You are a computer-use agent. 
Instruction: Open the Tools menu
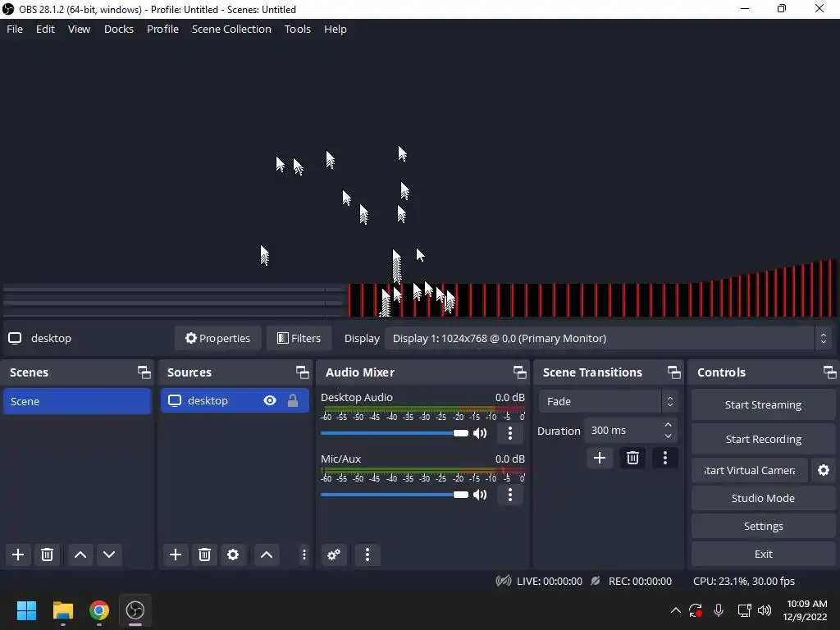point(297,29)
